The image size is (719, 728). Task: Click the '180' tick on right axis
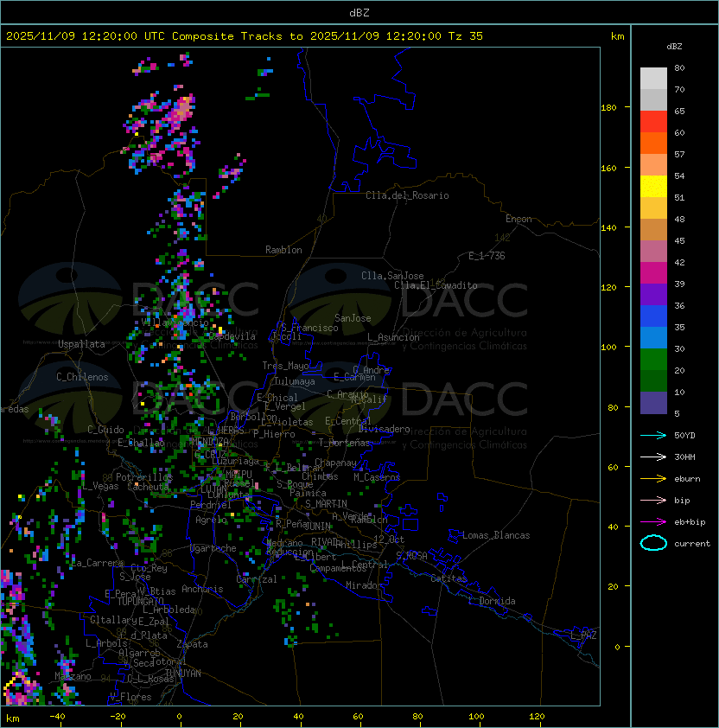[608, 107]
